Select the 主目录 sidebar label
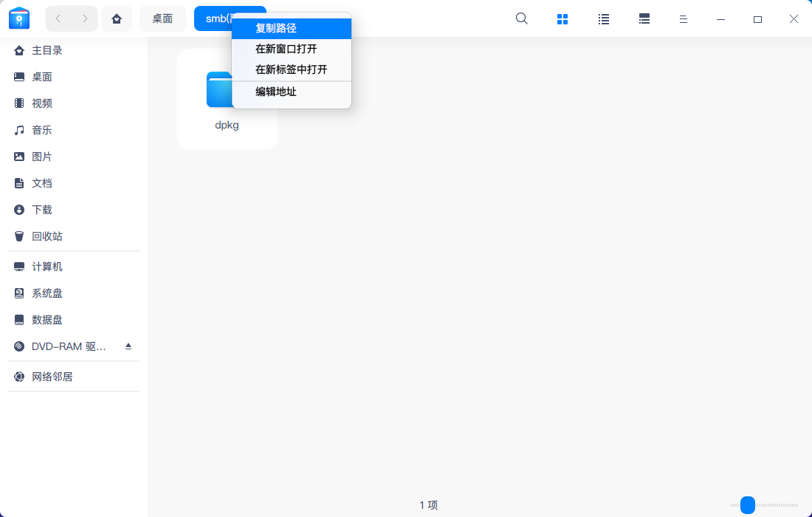The width and height of the screenshot is (812, 517). coord(47,50)
